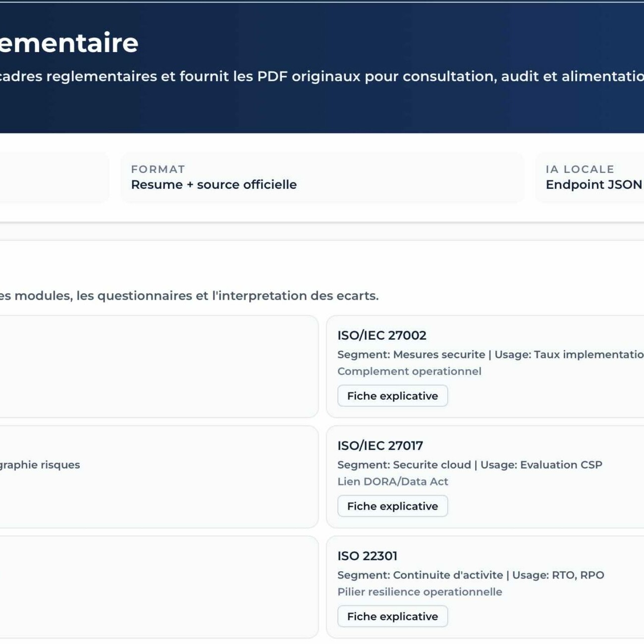The width and height of the screenshot is (644, 644).
Task: Select the ISO/IEC 27017 card title
Action: tap(380, 445)
